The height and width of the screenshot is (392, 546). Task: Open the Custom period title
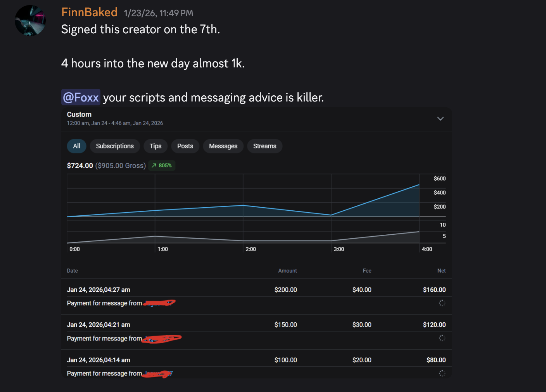click(79, 114)
